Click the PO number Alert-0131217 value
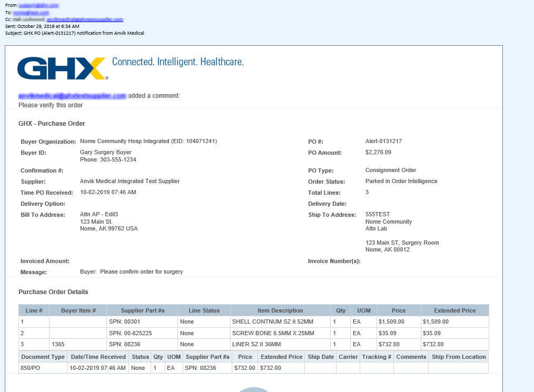This screenshot has height=392, width=534. [383, 142]
